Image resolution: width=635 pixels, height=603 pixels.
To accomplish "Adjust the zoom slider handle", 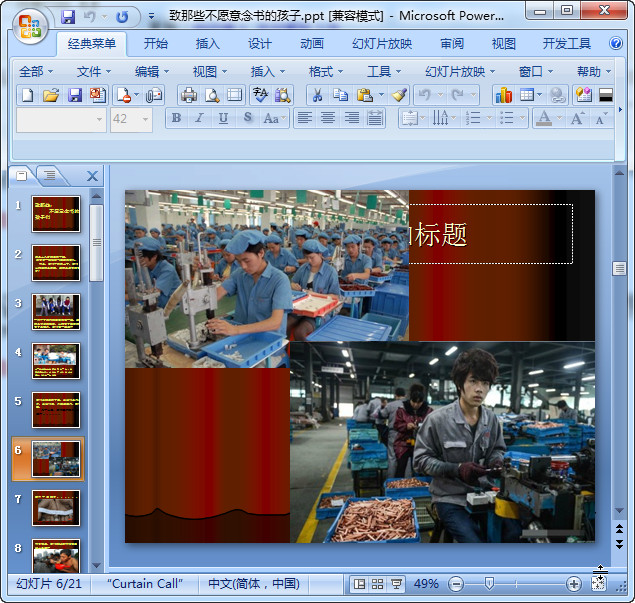I will (x=489, y=584).
